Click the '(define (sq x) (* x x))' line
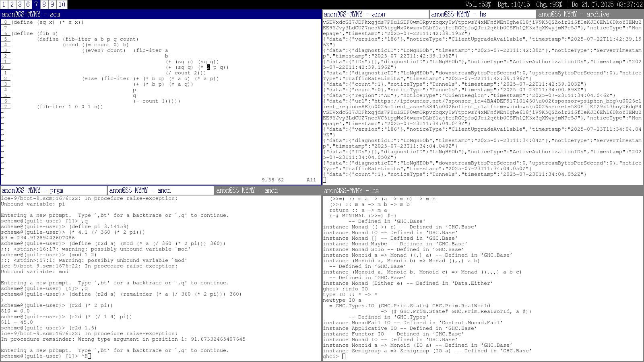Image resolution: width=644 pixels, height=362 pixels. click(47, 22)
